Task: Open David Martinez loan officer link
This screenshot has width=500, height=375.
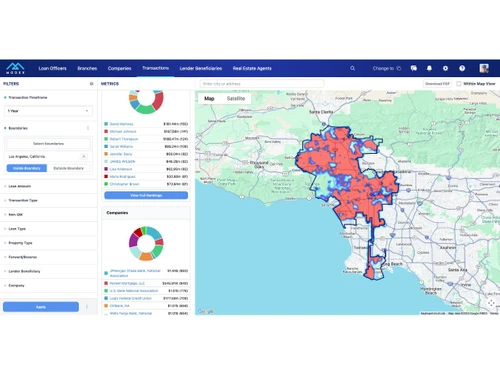Action: tap(121, 124)
